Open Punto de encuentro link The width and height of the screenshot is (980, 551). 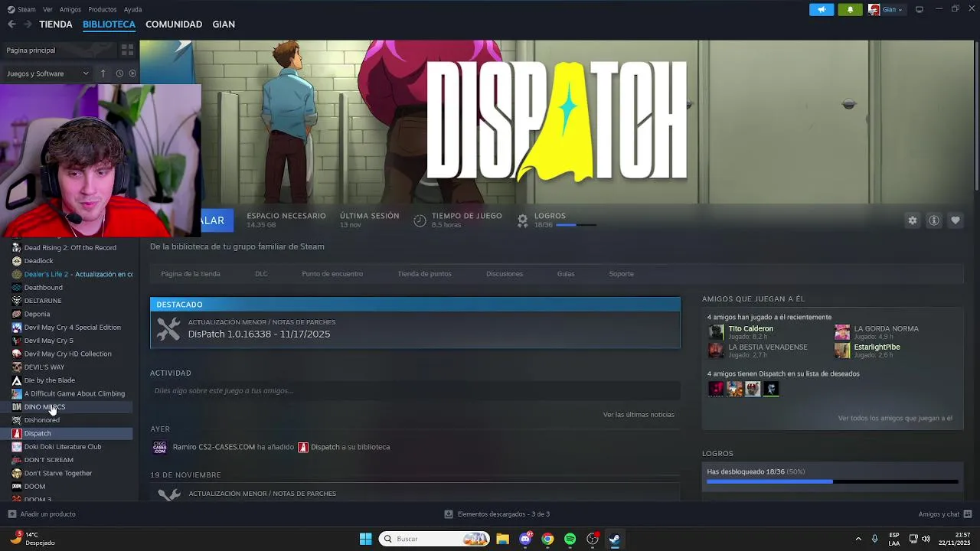pyautogui.click(x=332, y=274)
